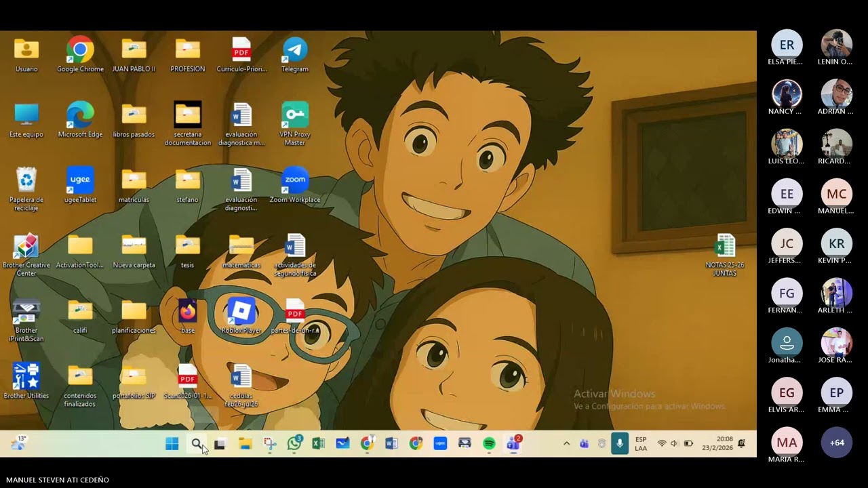This screenshot has width=868, height=488.
Task: Launch VPN Proxy Master from desktop
Action: pyautogui.click(x=295, y=124)
